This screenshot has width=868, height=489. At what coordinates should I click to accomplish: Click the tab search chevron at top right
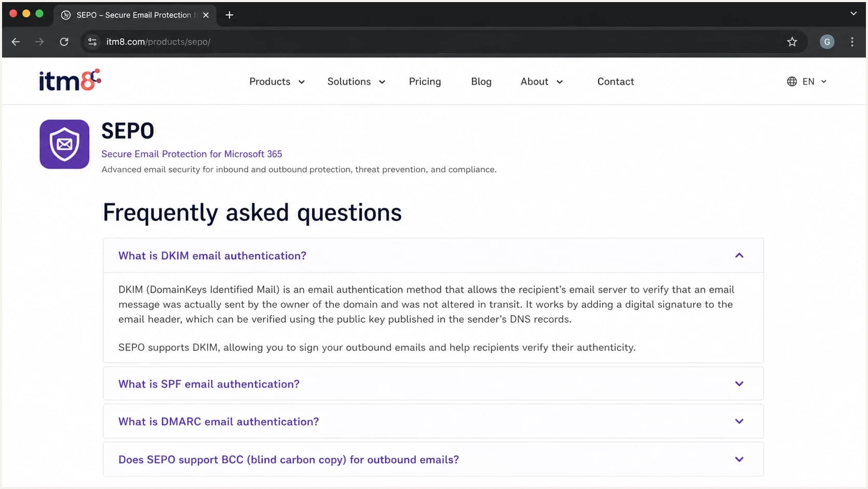click(x=853, y=14)
